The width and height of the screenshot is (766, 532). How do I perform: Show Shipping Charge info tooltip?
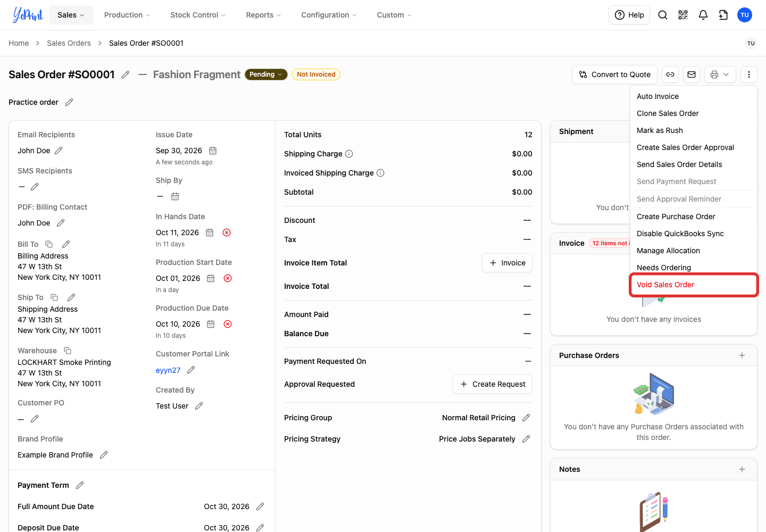[349, 154]
